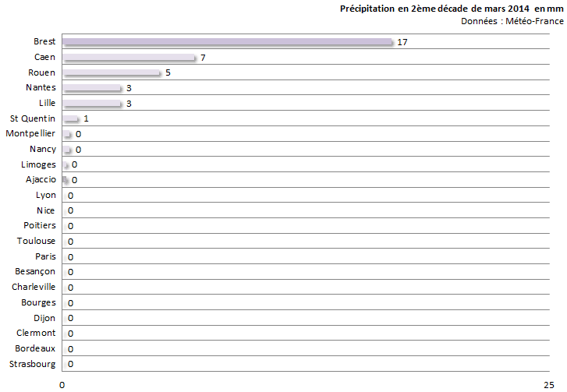Click the value 0 in Lyon row

click(70, 196)
